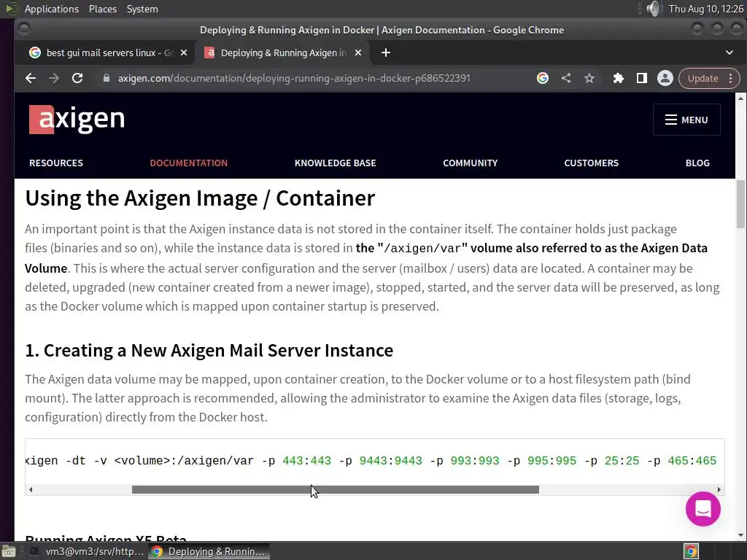Viewport: 747px width, 560px height.
Task: Open the Applications system menu
Action: (52, 9)
